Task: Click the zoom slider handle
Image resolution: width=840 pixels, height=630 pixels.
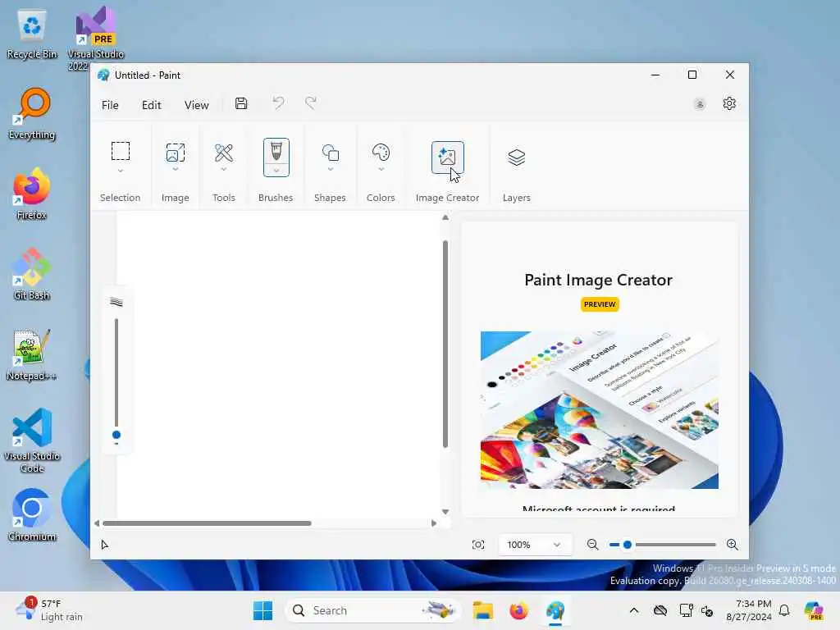Action: click(x=628, y=545)
